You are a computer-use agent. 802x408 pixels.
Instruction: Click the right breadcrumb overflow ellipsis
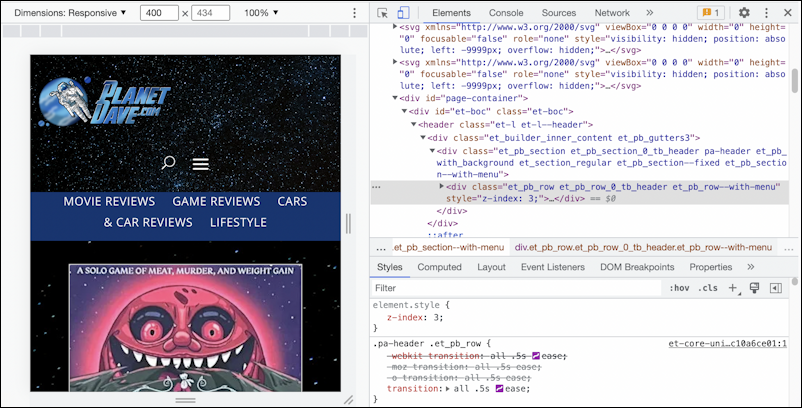click(x=789, y=248)
